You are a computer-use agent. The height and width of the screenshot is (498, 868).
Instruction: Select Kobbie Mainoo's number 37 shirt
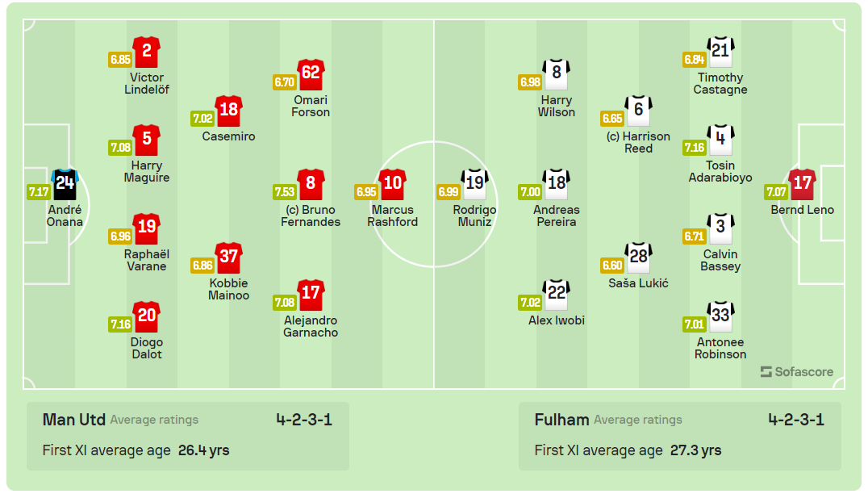pos(229,257)
